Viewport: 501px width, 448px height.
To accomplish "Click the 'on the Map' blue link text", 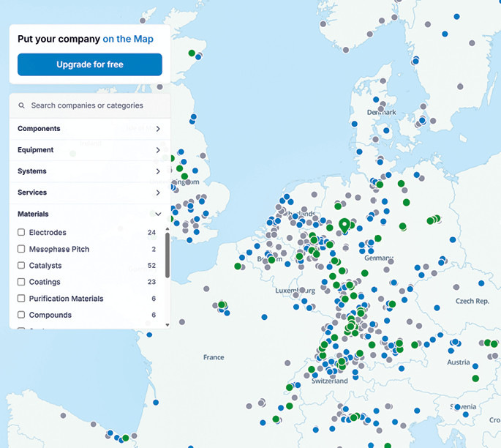I will (128, 39).
